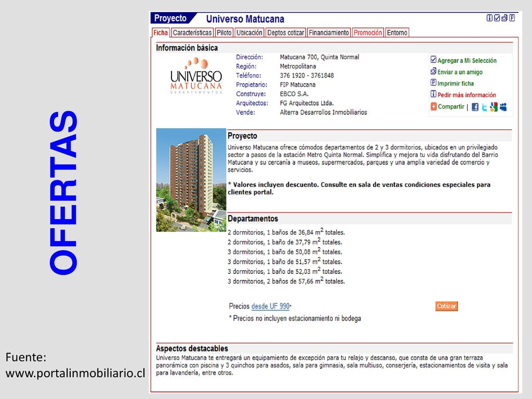Click the 37,79 m² apartment row
This screenshot has width=532, height=399.
pos(285,242)
